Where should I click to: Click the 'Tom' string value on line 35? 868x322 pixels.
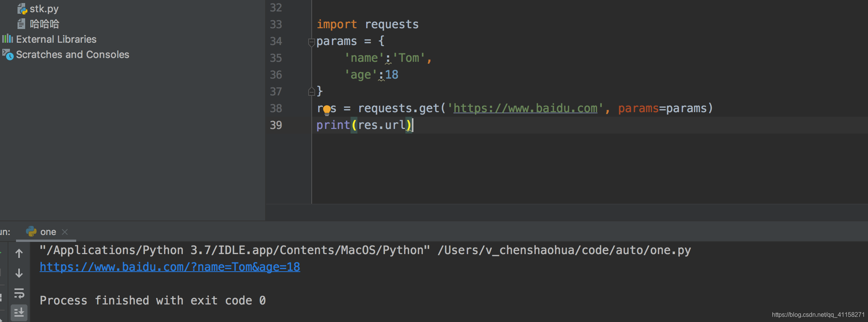click(x=409, y=58)
